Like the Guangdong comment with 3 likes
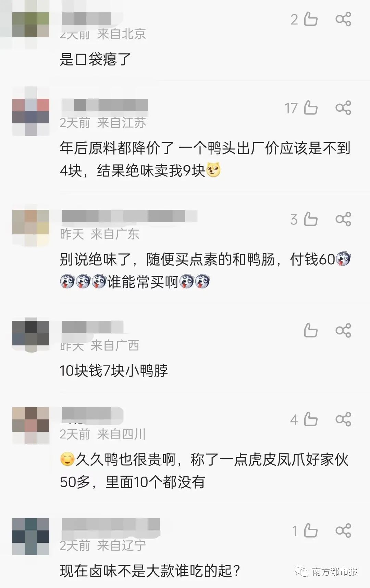Image resolution: width=370 pixels, height=588 pixels. pyautogui.click(x=310, y=219)
